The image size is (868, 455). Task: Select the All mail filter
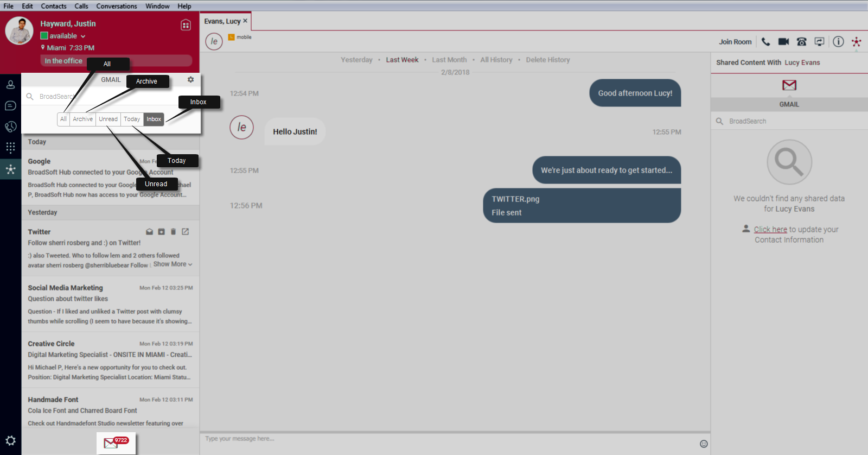(63, 119)
